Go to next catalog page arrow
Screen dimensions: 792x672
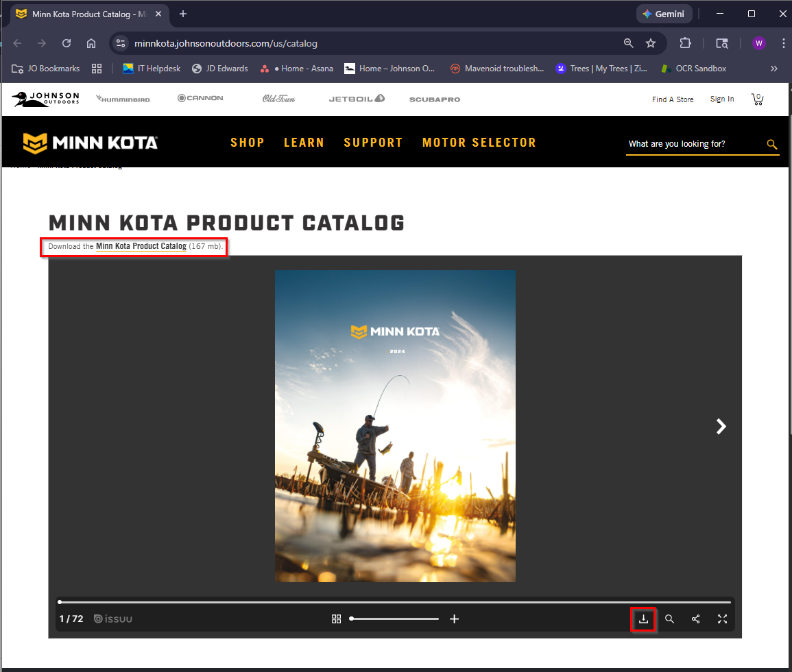(x=721, y=427)
